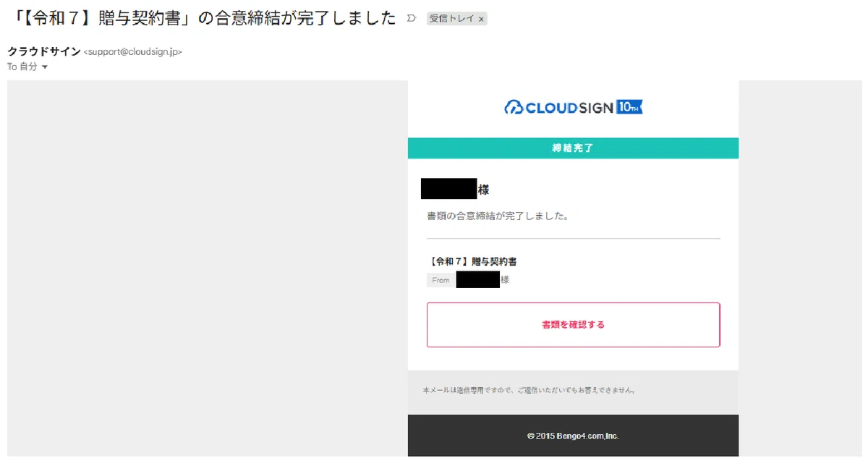This screenshot has height=461, width=868.
Task: Remove the 受信トレイ label with its x
Action: pyautogui.click(x=481, y=20)
